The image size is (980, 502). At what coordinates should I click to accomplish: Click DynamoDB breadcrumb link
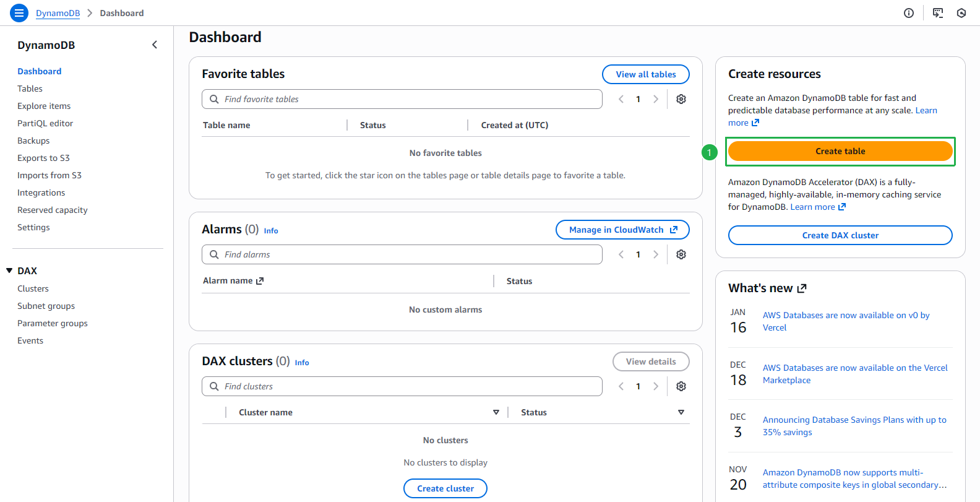coord(58,13)
